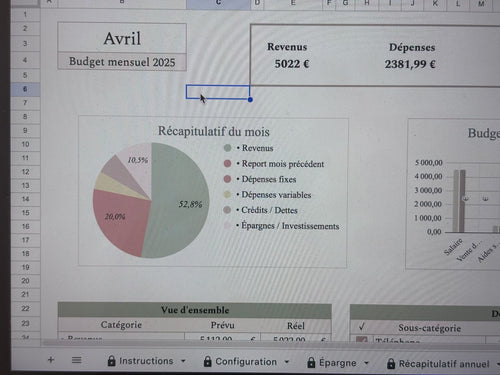500x375 pixels.
Task: Open the Configuration tab dropdown arrow
Action: tap(287, 362)
